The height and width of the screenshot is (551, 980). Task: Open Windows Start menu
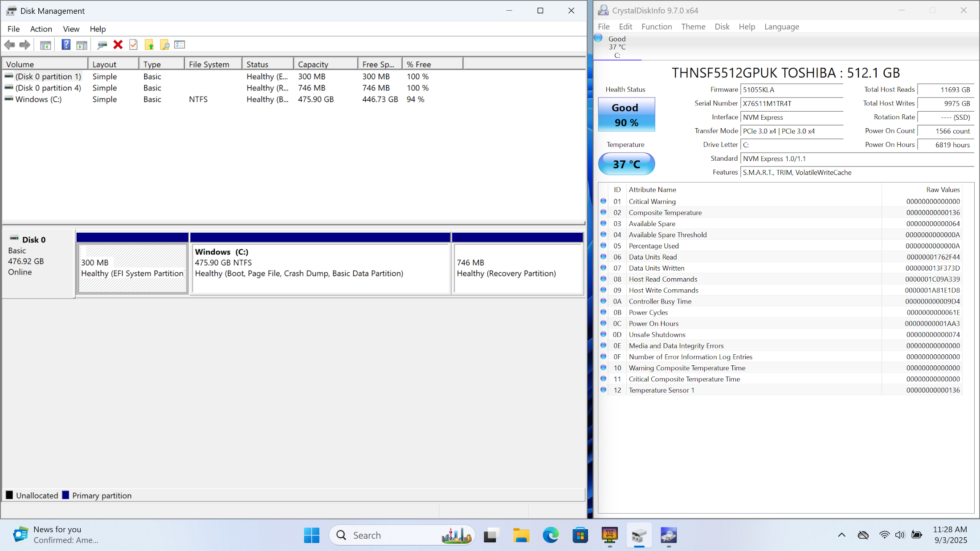click(312, 535)
